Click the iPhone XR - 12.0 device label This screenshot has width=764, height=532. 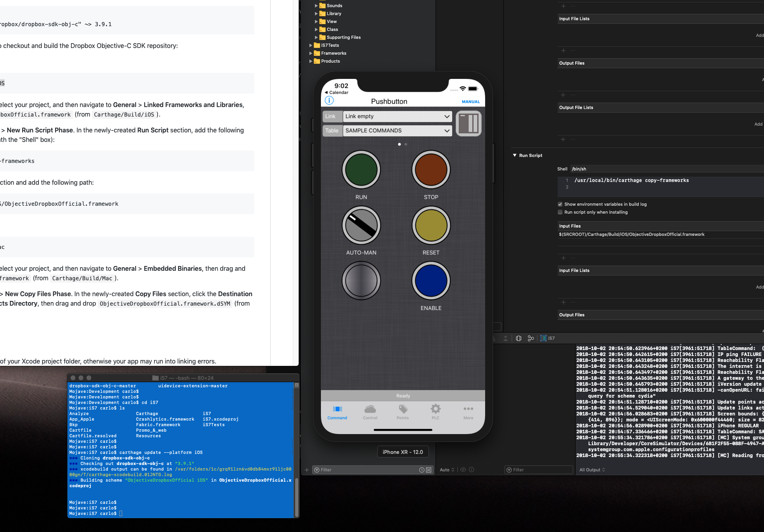[403, 452]
